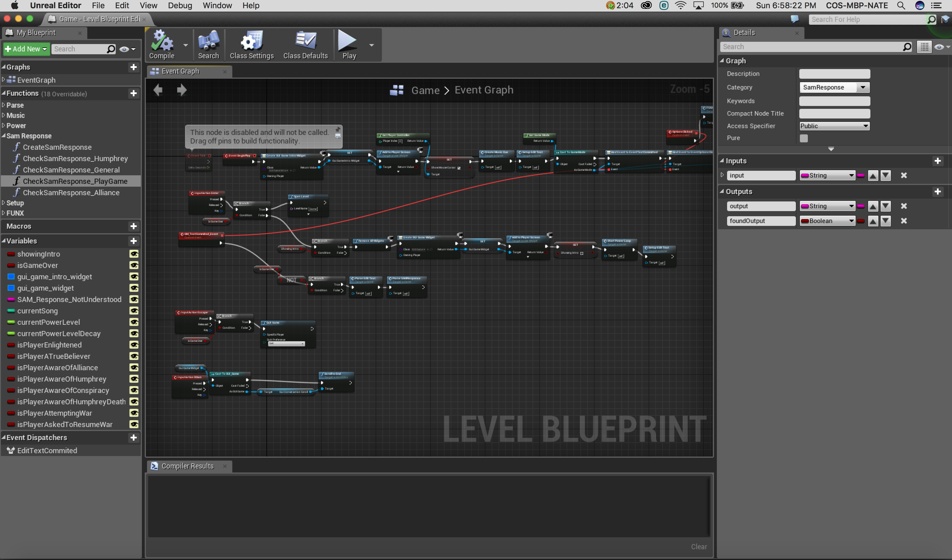Click the foundOutput Boolean color pin
The height and width of the screenshot is (560, 952).
[x=860, y=221]
